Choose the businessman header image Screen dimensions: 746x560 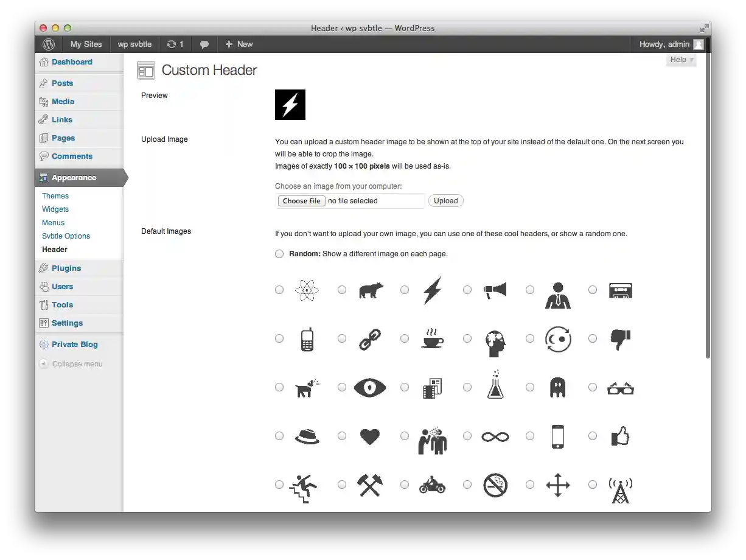[x=558, y=295]
